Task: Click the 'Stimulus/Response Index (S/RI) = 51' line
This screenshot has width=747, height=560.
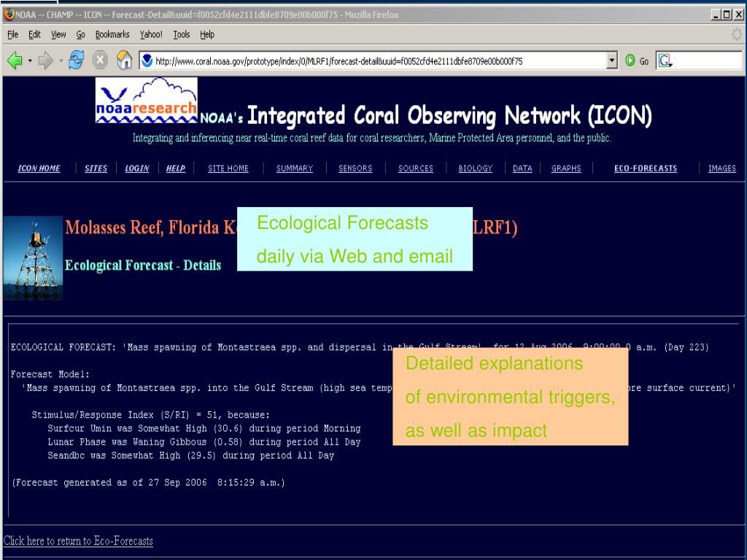Action: tap(150, 415)
